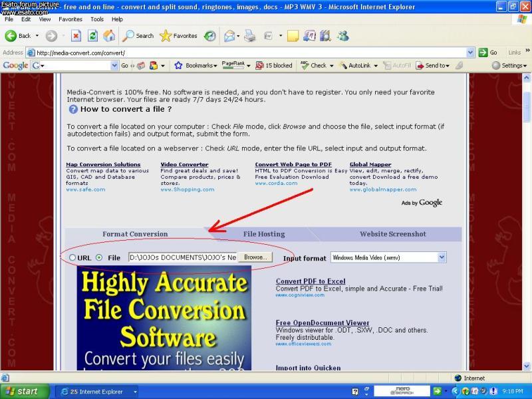Expand the address bar dropdown arrow

click(470, 53)
